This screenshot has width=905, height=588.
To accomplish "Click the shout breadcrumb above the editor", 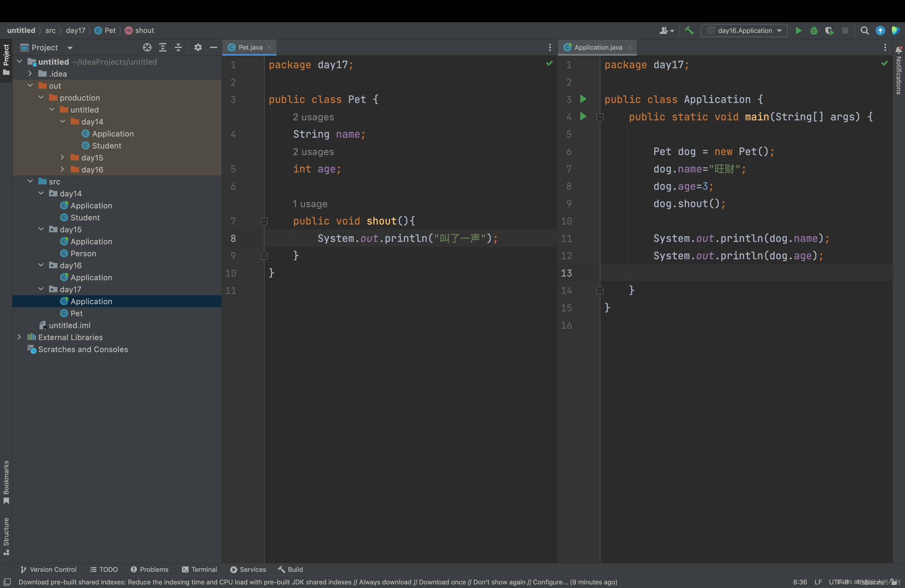I will coord(144,31).
